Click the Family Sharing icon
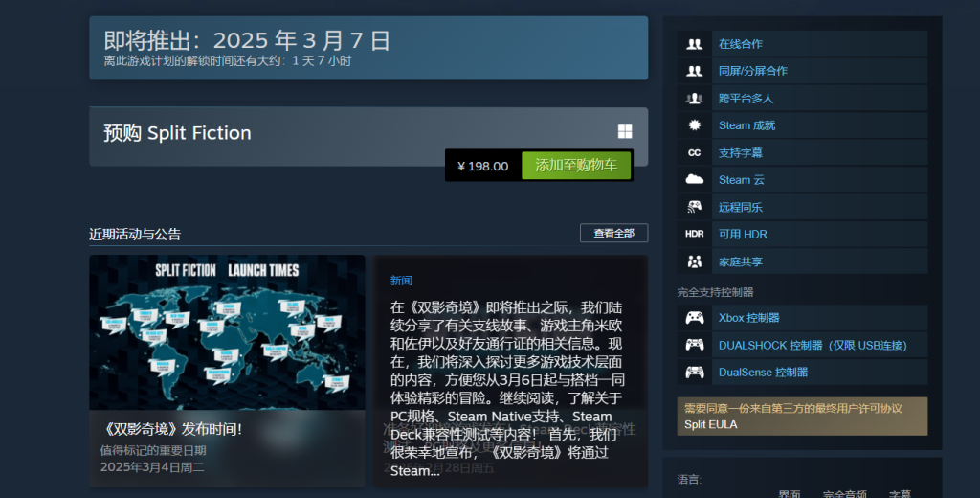 (x=695, y=261)
